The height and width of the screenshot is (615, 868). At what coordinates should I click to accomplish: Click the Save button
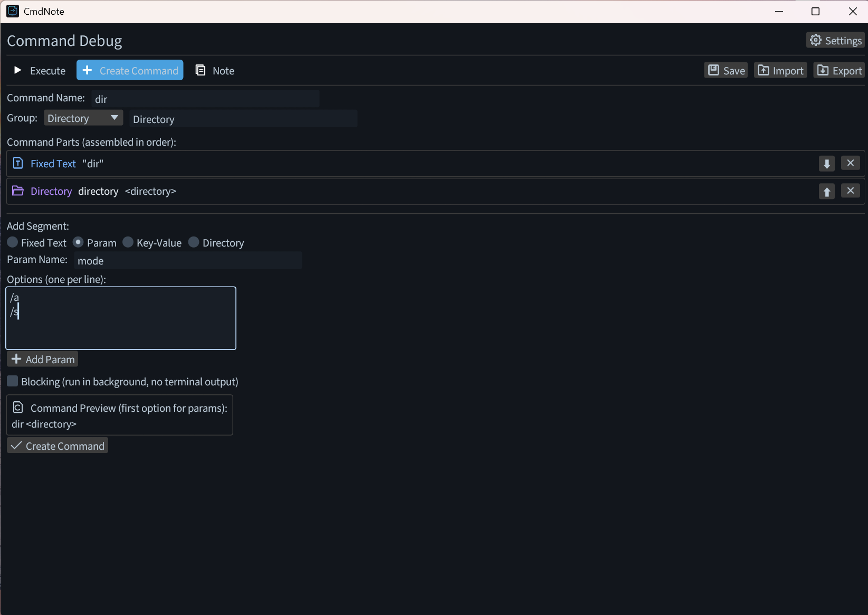(x=726, y=71)
